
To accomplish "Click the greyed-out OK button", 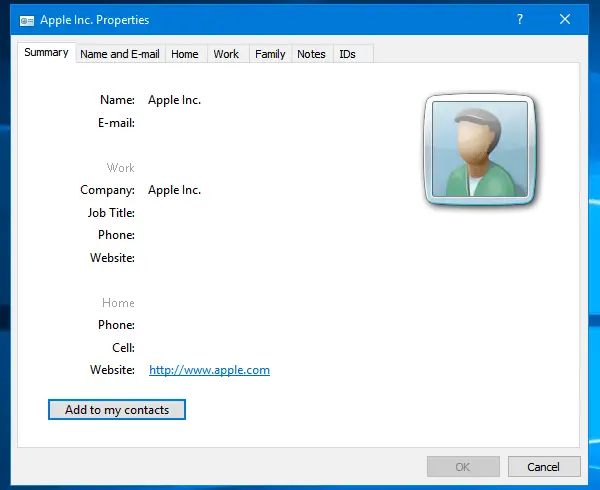I will click(x=463, y=467).
